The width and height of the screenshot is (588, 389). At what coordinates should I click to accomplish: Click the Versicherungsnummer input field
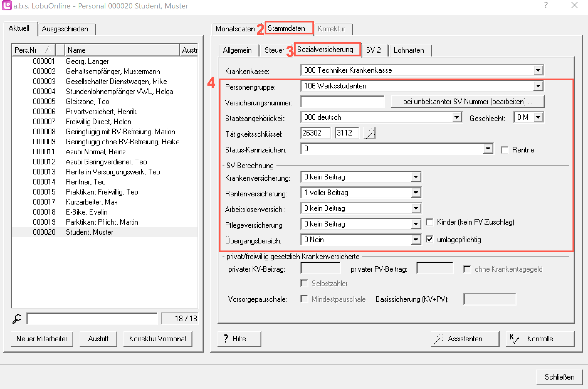342,102
